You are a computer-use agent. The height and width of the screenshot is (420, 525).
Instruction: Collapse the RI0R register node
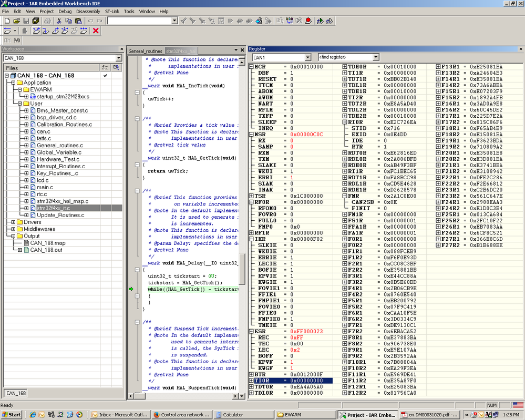345,122
